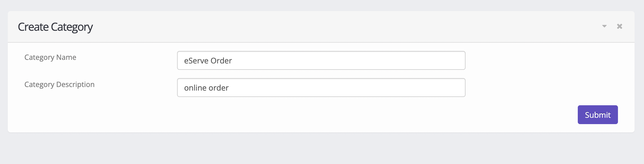
Task: Click inside the Category Name field
Action: click(321, 60)
